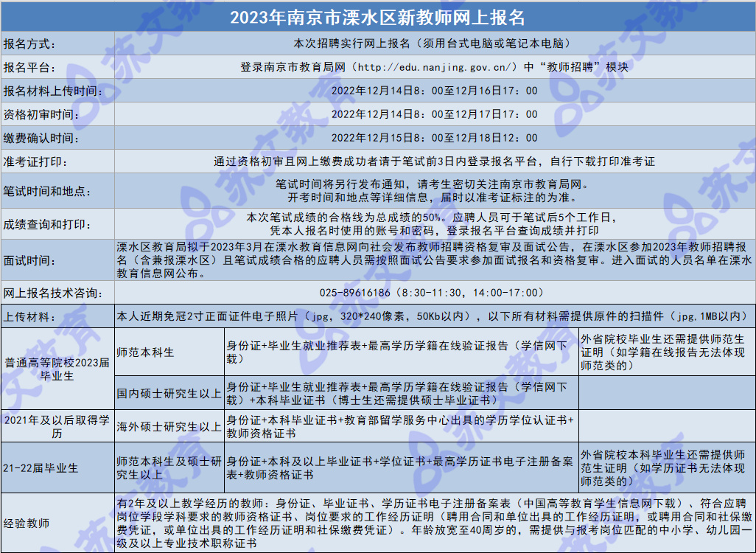Select cell 本次招聘实行网上报名（须用台式电脑或笔记本电脑）

pos(435,44)
